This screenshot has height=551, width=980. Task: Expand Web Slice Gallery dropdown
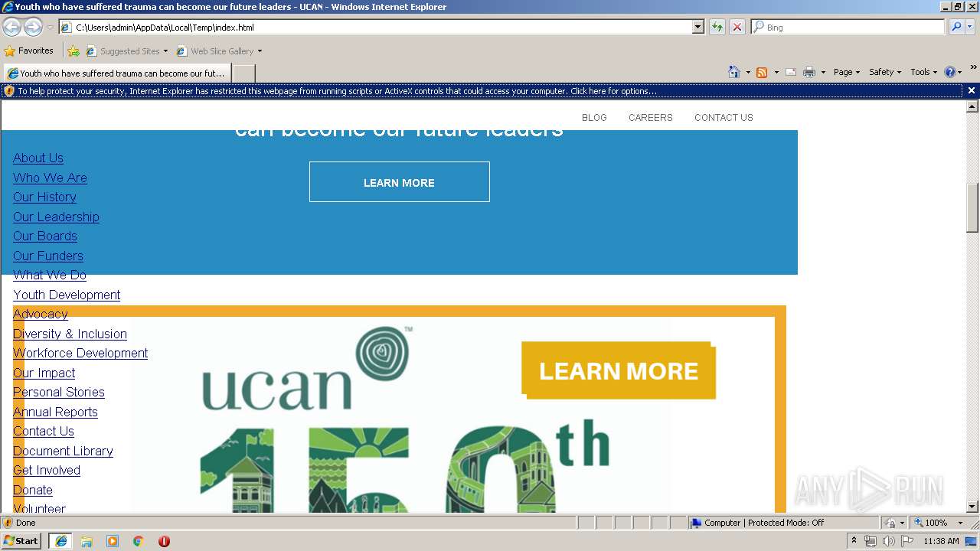tap(260, 51)
